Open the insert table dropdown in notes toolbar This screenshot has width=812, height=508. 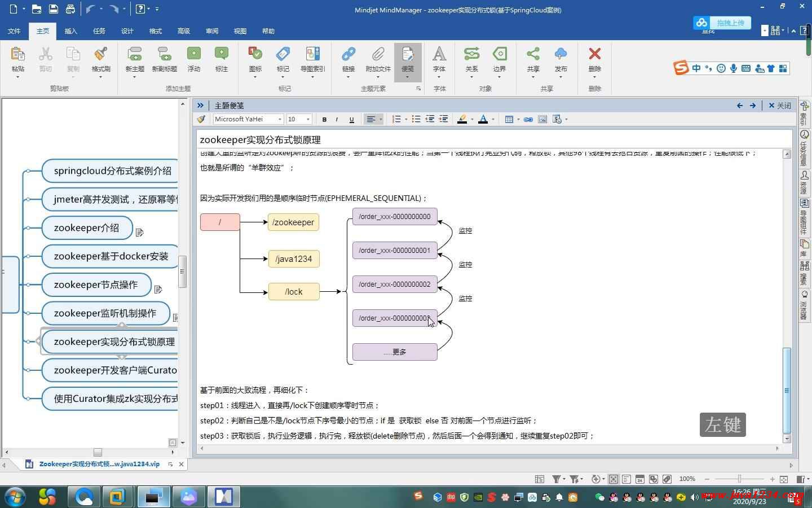518,119
